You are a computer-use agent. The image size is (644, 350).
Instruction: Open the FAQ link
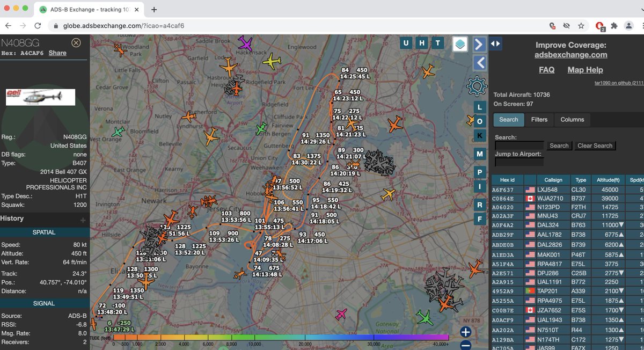[546, 70]
